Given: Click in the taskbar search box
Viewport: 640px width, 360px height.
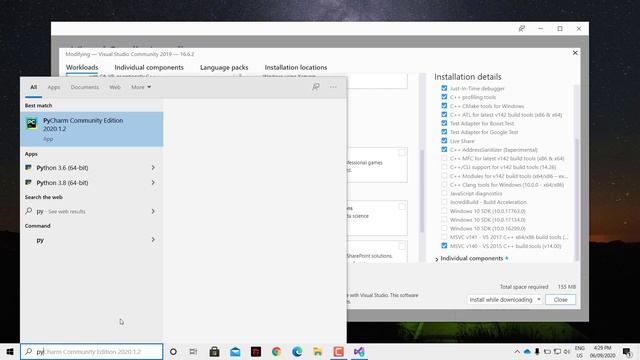Looking at the screenshot, I should coord(91,351).
